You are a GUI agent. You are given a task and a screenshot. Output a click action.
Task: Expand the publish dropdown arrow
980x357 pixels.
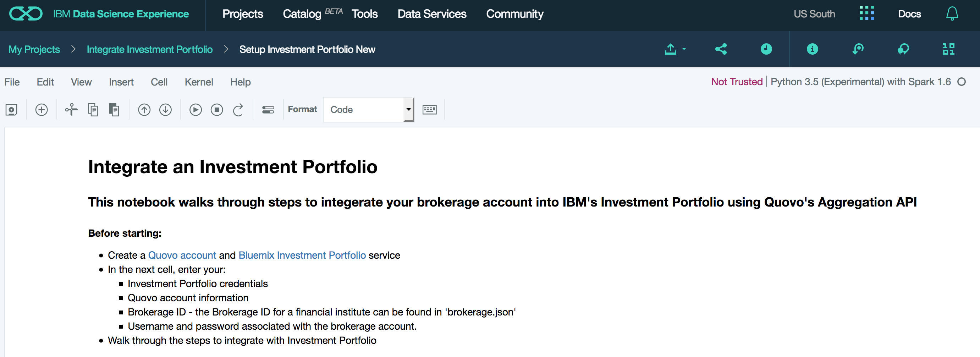pyautogui.click(x=684, y=49)
